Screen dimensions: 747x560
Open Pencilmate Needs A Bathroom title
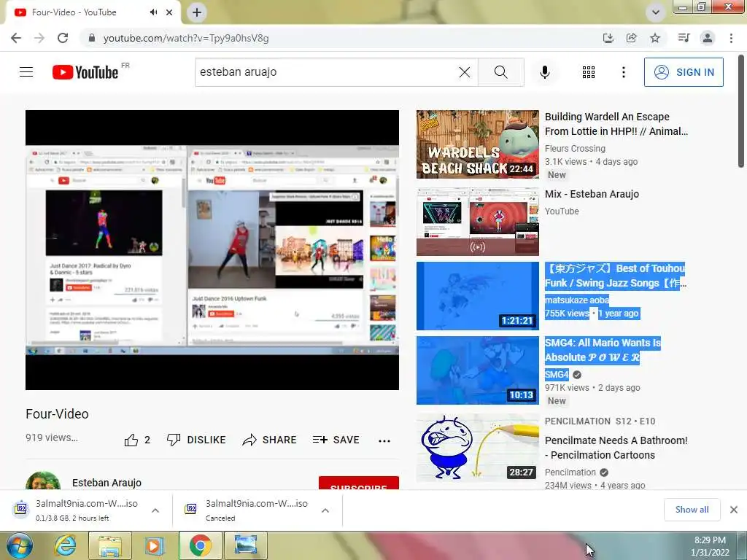pyautogui.click(x=616, y=448)
